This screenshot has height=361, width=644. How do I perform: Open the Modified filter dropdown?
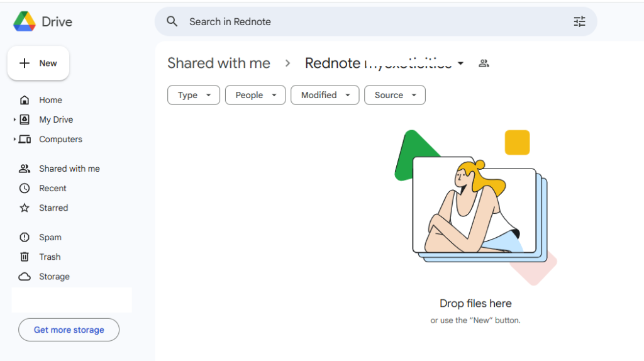[325, 95]
